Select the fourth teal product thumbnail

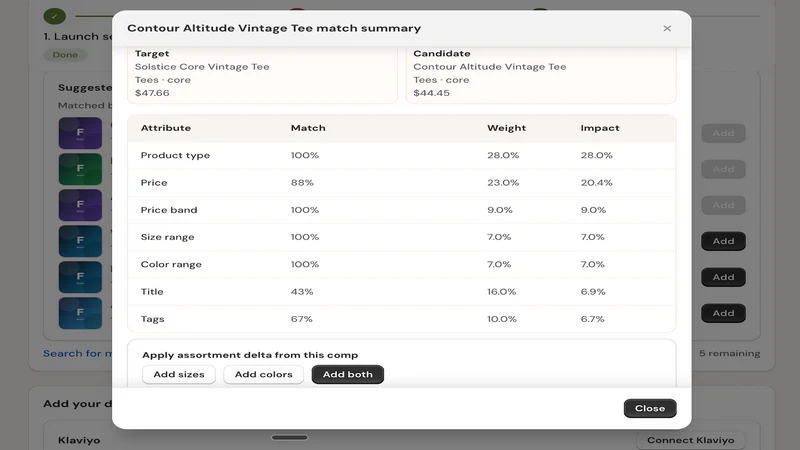point(80,241)
